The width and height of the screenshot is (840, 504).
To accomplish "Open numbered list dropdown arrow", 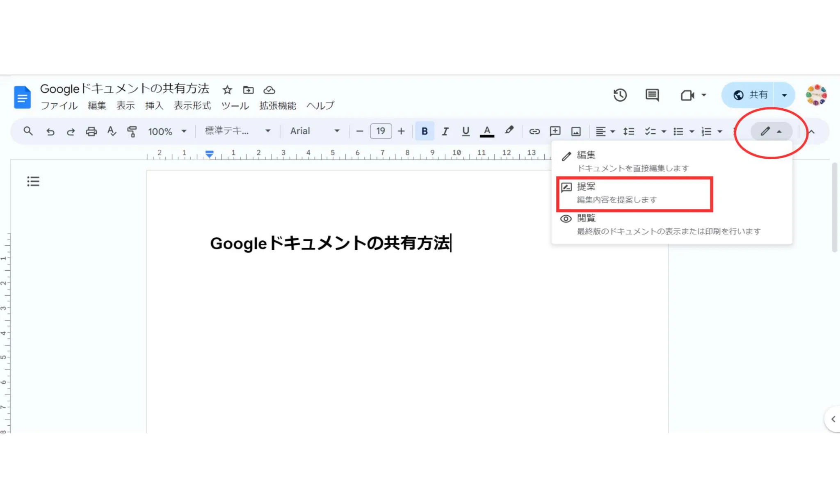I will 719,132.
